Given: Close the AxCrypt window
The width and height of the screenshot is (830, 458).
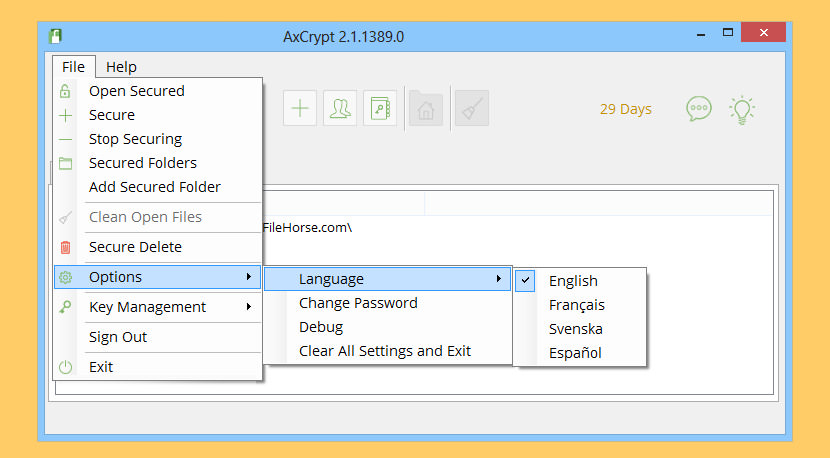Looking at the screenshot, I should (x=763, y=32).
